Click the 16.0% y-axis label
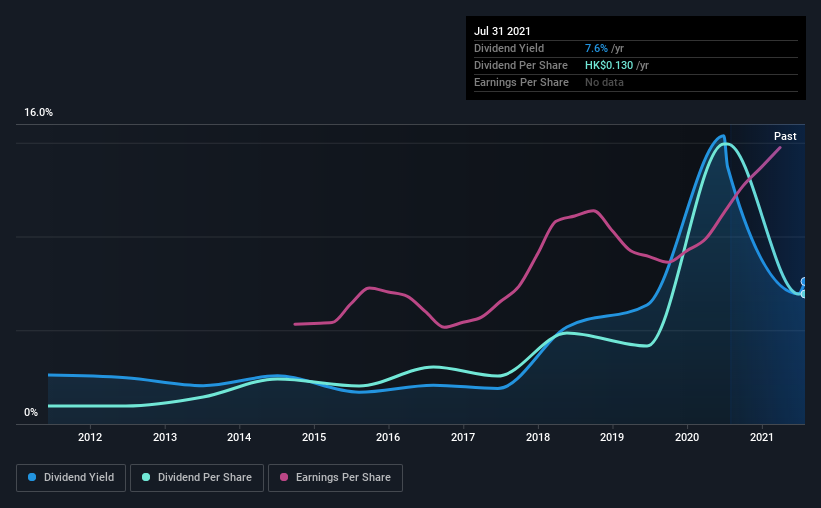821x508 pixels. 39,113
